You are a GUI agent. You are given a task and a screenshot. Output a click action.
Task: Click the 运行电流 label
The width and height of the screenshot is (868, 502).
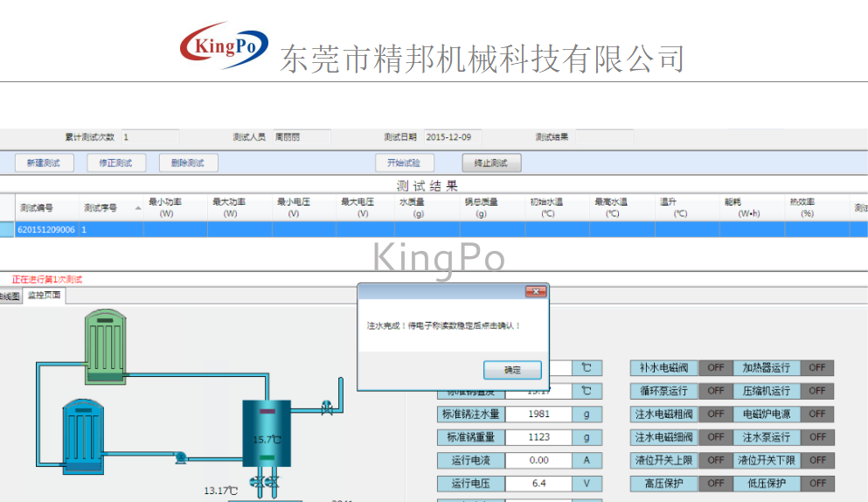(470, 460)
